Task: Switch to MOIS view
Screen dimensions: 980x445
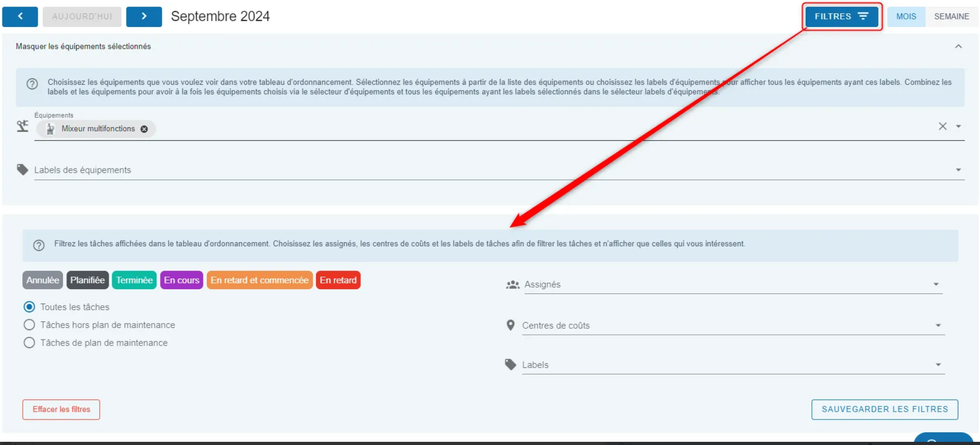Action: [906, 16]
